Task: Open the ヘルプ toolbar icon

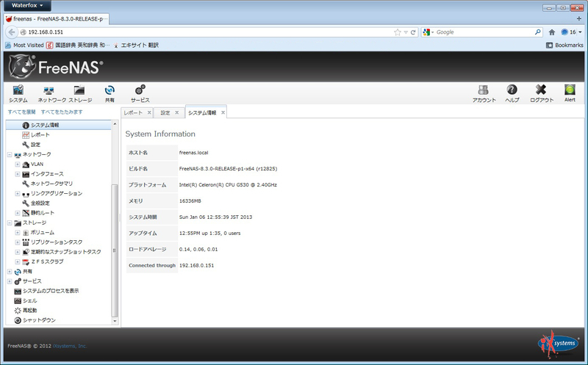Action: [x=512, y=93]
